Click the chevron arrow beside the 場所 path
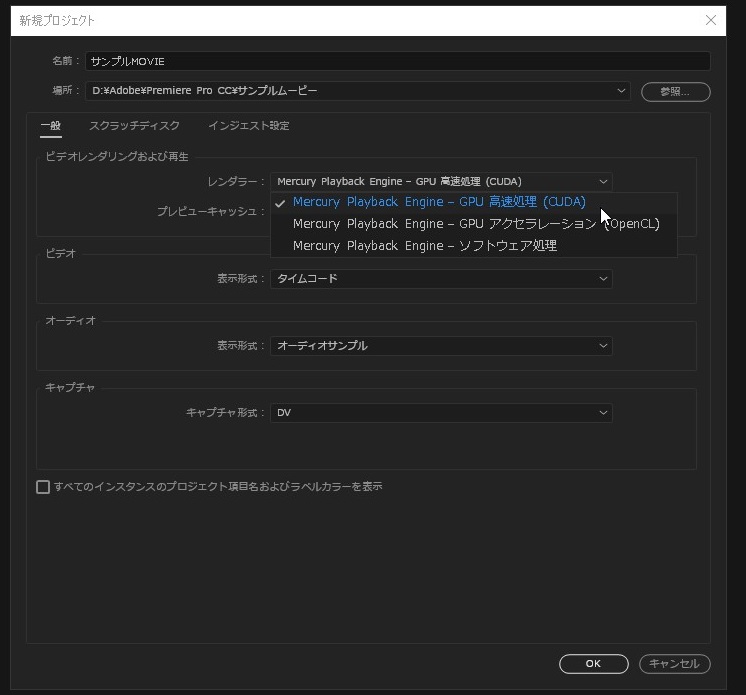 [x=623, y=91]
